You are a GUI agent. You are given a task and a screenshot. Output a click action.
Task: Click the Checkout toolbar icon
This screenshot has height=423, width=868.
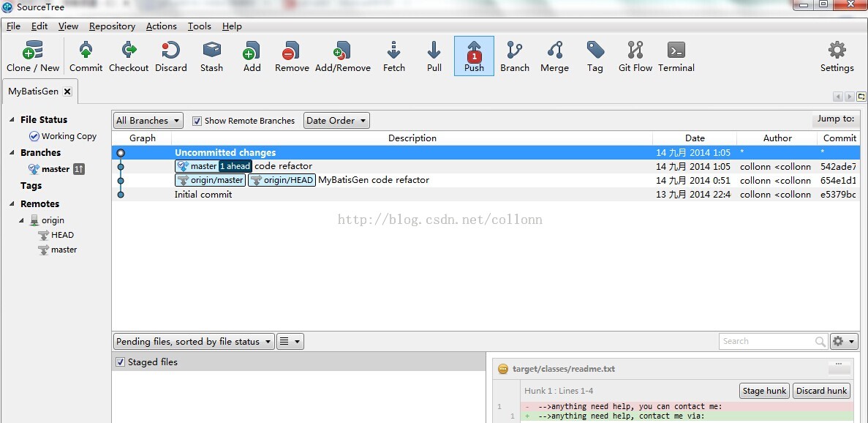128,55
